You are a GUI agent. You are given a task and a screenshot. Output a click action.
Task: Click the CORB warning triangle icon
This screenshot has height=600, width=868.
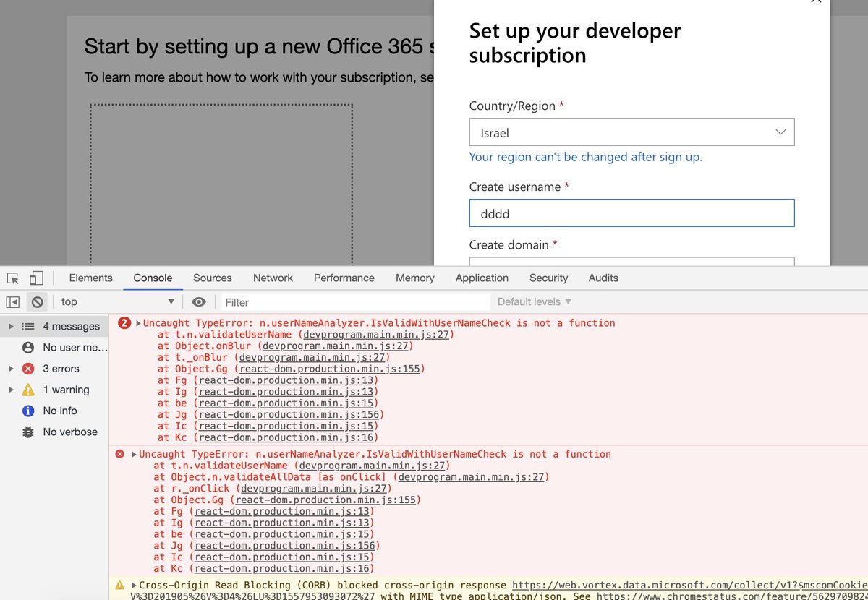pos(120,585)
